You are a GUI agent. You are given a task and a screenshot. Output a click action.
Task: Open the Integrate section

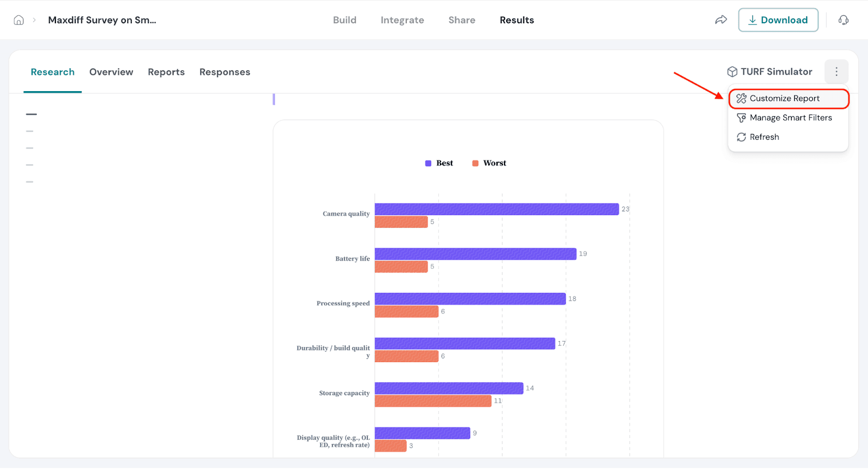click(x=402, y=20)
